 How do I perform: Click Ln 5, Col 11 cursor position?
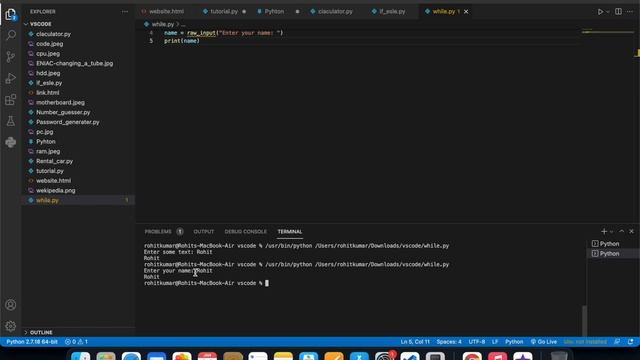click(x=415, y=342)
